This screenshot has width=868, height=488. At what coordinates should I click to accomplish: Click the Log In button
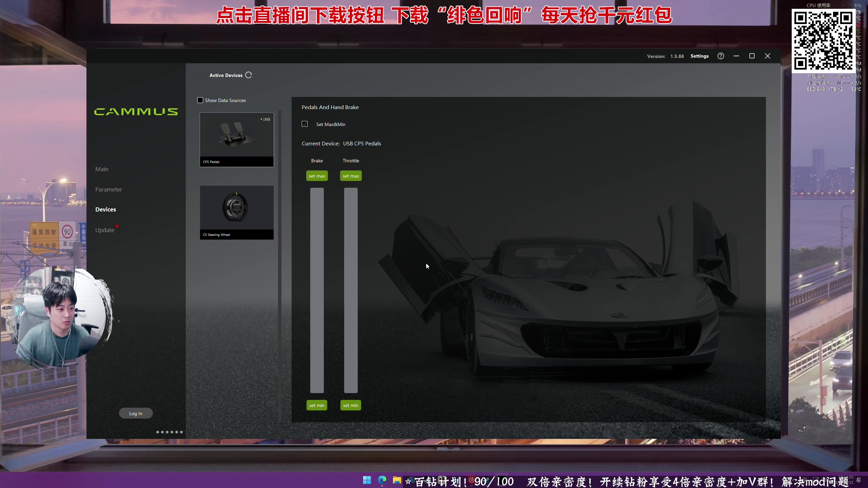136,413
